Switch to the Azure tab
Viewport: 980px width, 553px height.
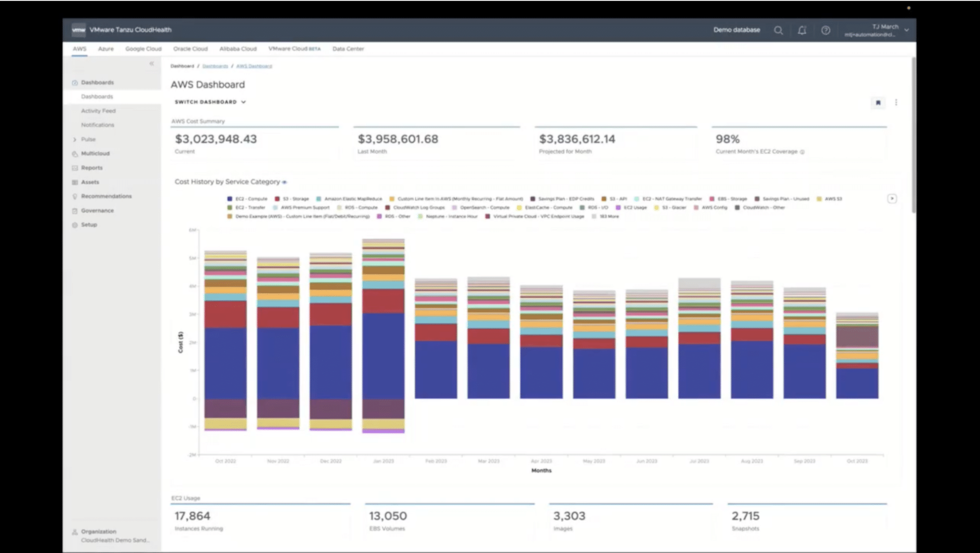[x=106, y=49]
